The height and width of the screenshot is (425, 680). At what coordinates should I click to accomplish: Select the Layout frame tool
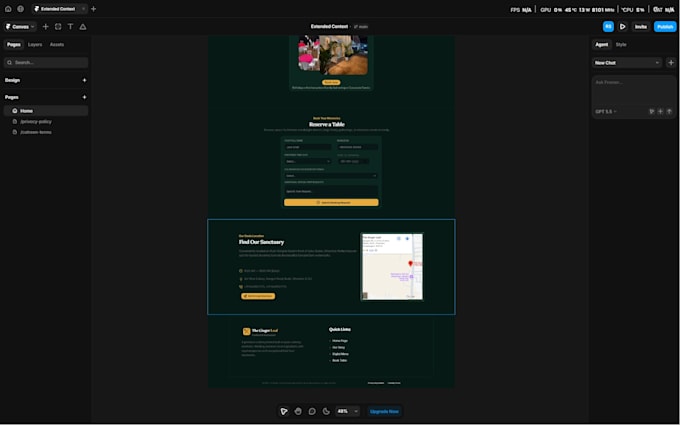pyautogui.click(x=58, y=26)
